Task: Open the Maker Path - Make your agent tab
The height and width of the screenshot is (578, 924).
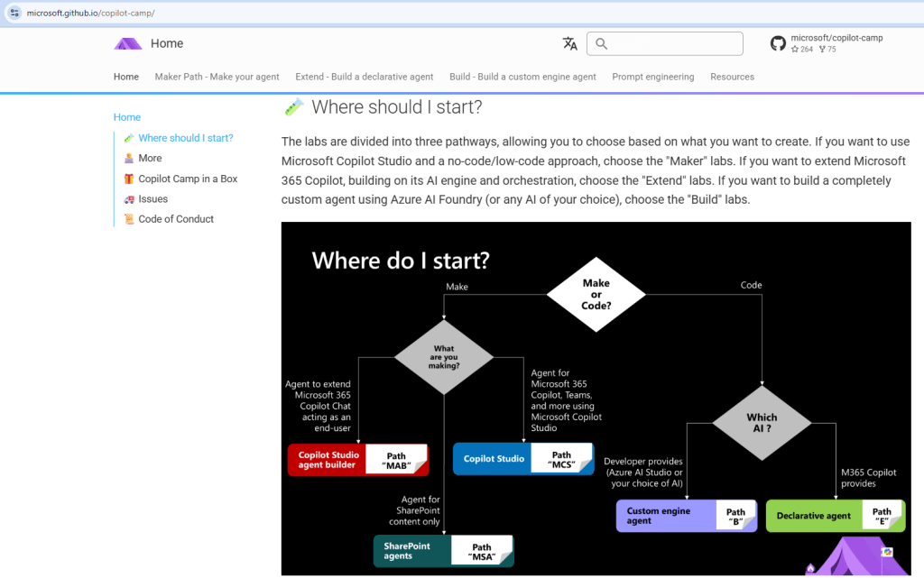Action: pyautogui.click(x=217, y=77)
